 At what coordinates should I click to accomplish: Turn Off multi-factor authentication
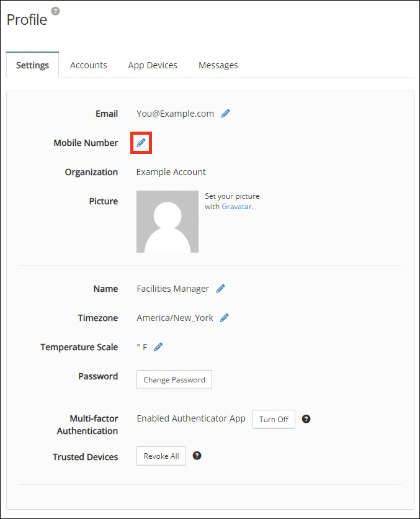click(274, 419)
